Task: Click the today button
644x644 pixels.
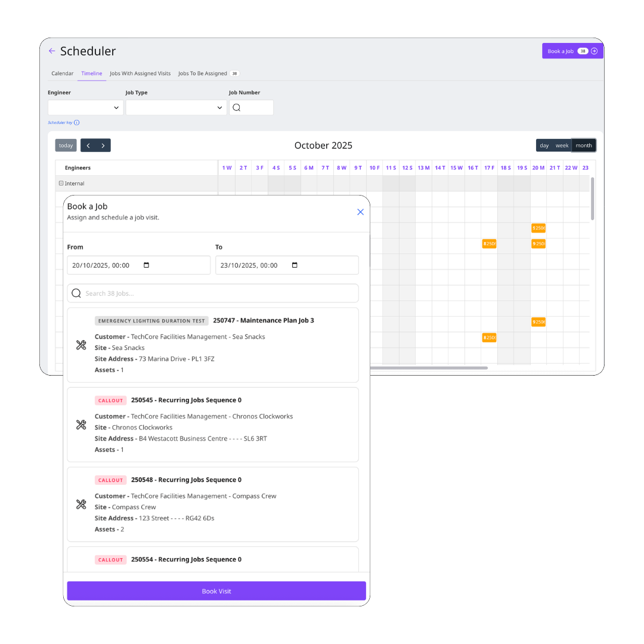Action: click(66, 145)
